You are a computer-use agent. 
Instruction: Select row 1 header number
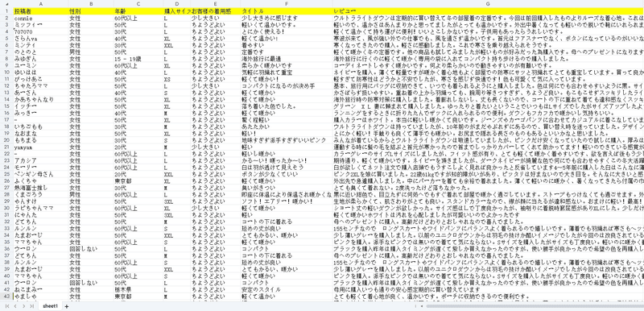pyautogui.click(x=6, y=11)
